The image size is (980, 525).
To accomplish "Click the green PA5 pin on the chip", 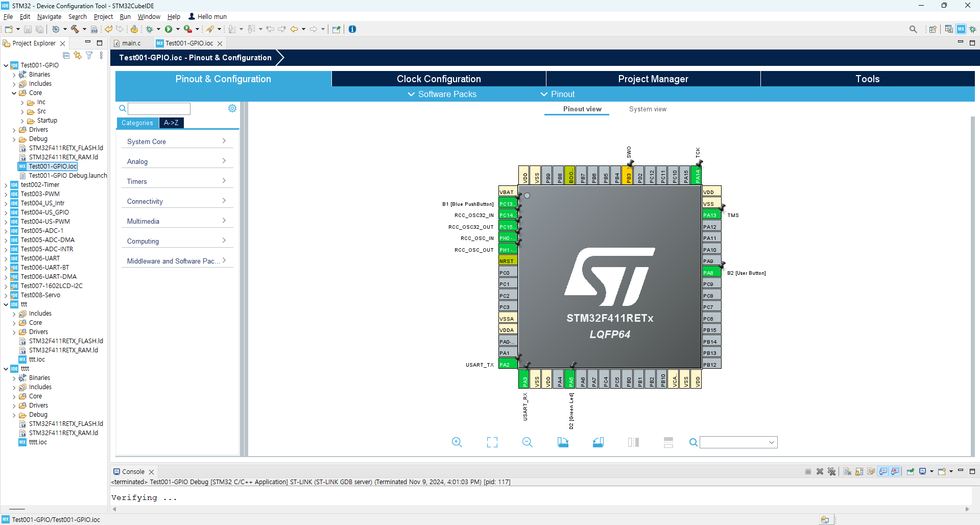I will point(570,379).
